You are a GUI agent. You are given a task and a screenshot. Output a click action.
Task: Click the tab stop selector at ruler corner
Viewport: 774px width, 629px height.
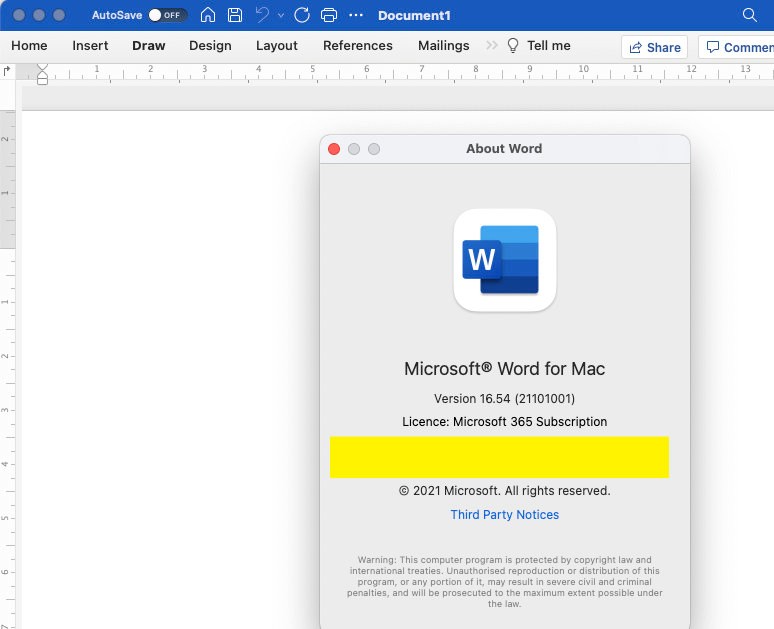point(7,71)
